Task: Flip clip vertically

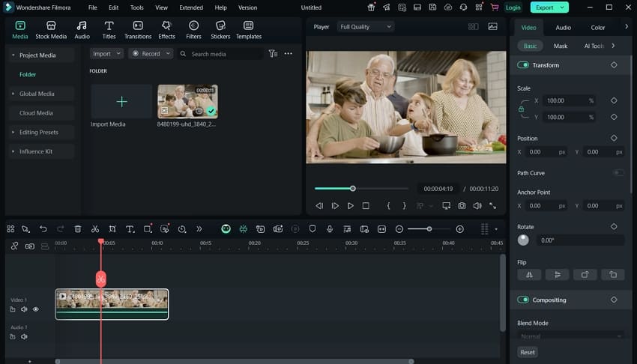Action: tap(557, 275)
